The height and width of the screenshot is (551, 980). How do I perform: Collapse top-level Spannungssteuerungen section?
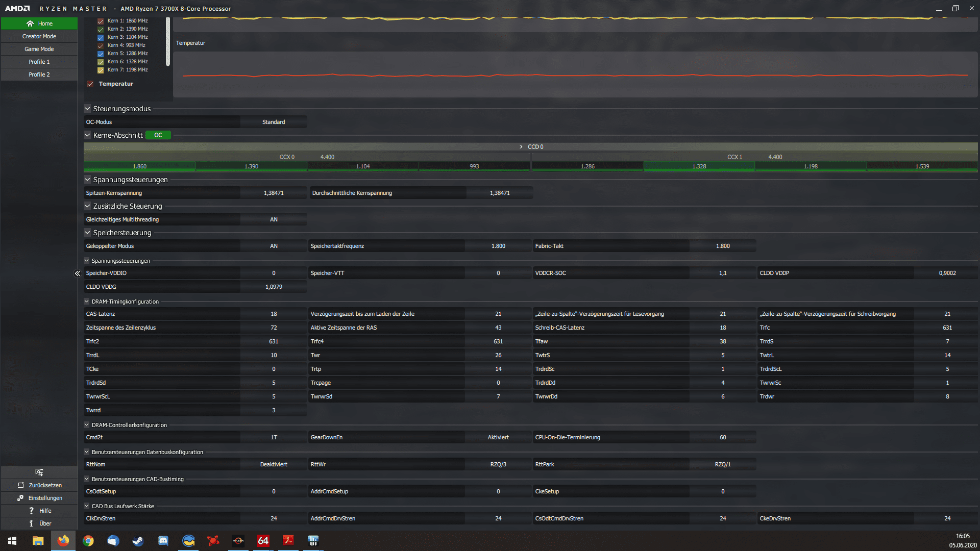(x=87, y=180)
